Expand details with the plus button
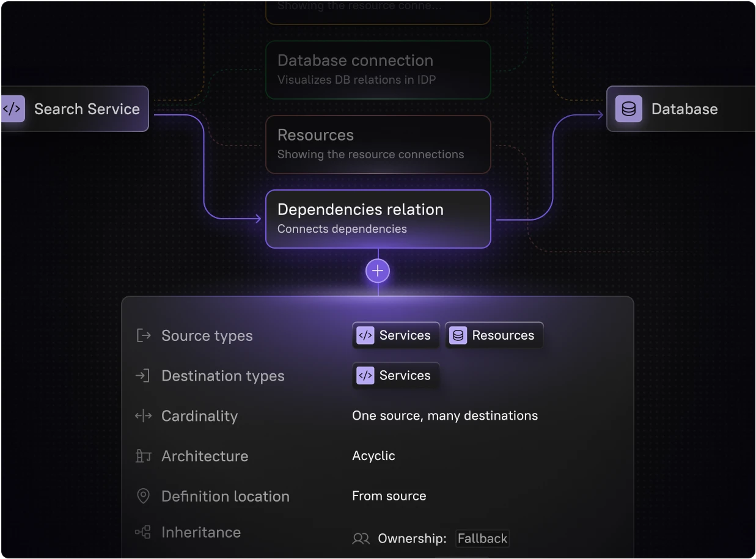Viewport: 756px width, 559px height. tap(378, 271)
